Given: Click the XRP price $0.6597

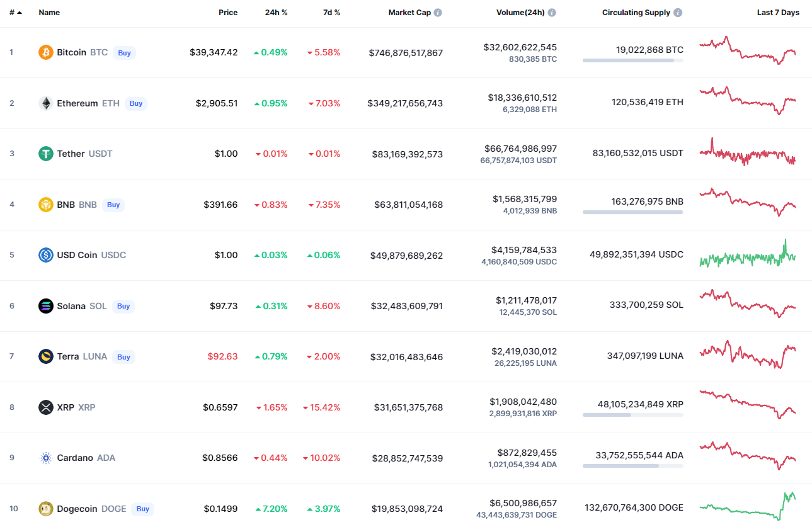Looking at the screenshot, I should tap(220, 407).
